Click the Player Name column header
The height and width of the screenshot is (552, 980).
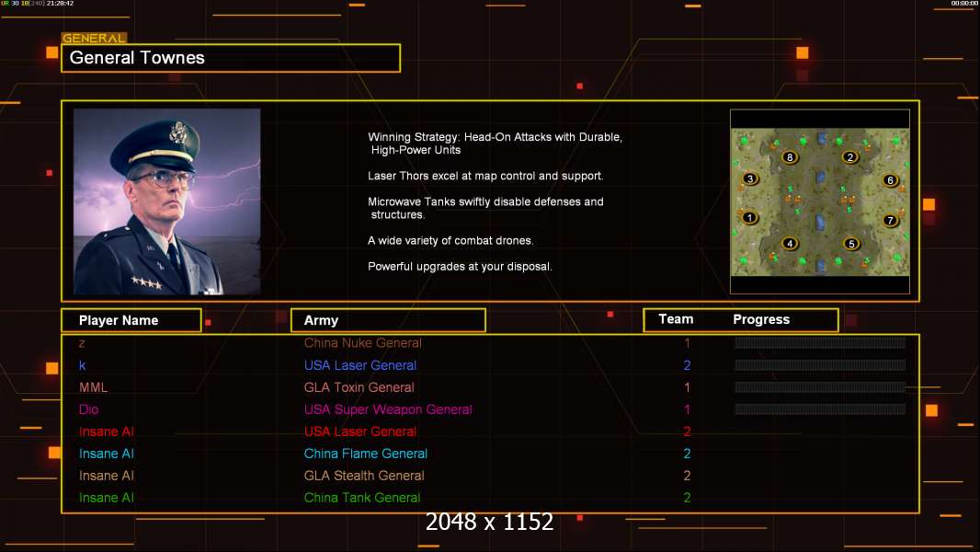point(131,320)
